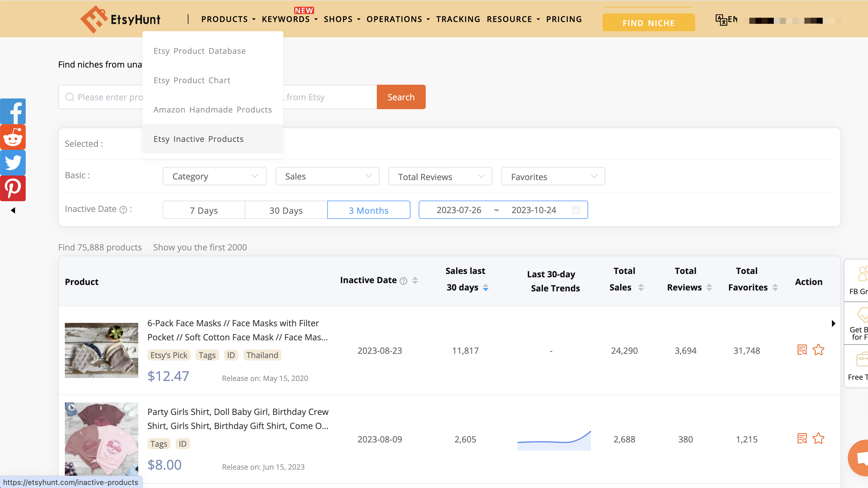
Task: Sort by Total Sales column arrows
Action: click(641, 288)
